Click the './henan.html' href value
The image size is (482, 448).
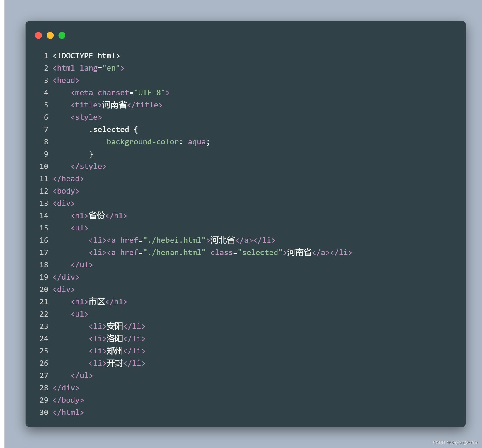click(174, 252)
